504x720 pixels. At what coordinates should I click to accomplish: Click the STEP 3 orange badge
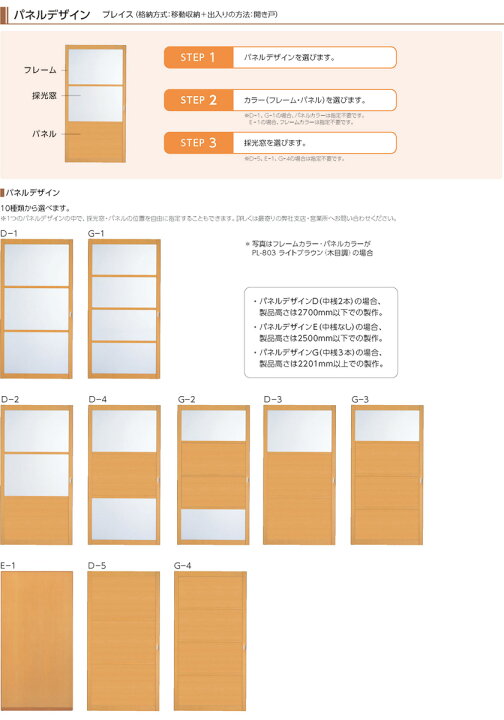point(198,143)
